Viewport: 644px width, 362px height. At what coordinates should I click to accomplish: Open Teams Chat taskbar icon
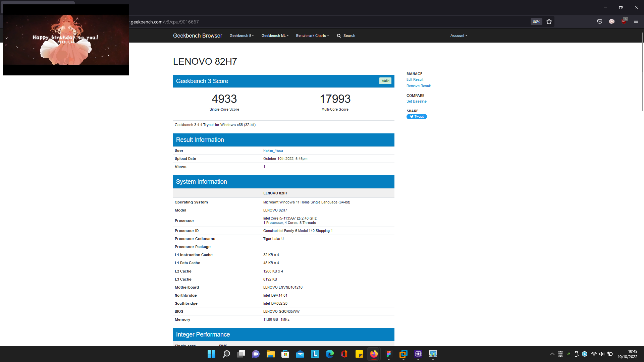(256, 354)
